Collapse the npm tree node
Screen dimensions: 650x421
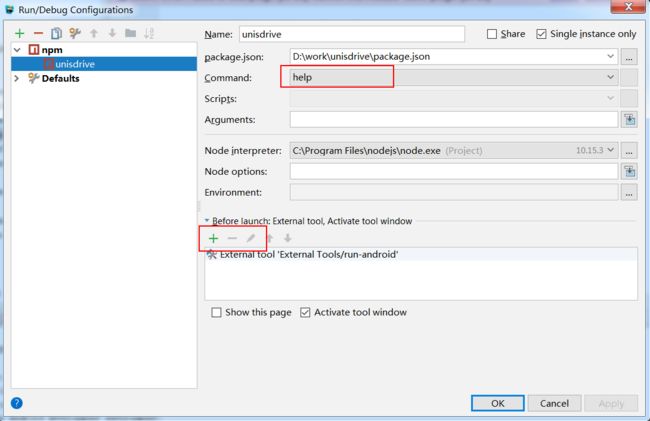17,50
